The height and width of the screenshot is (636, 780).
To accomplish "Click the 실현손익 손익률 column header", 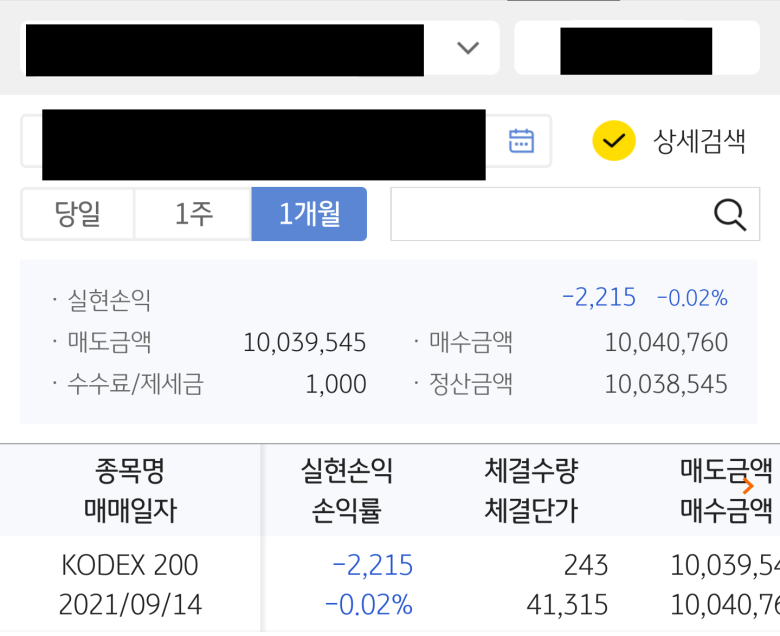I will [x=347, y=490].
